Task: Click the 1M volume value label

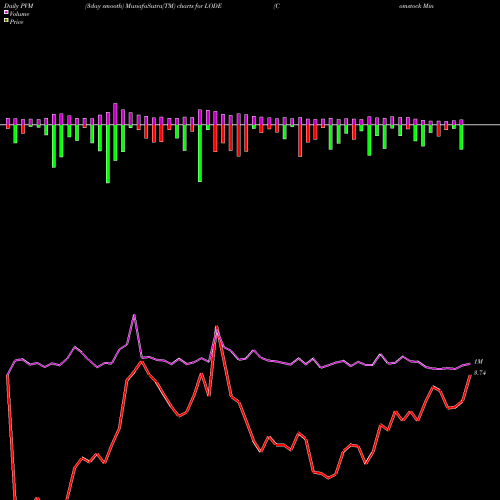Action: coord(478,362)
